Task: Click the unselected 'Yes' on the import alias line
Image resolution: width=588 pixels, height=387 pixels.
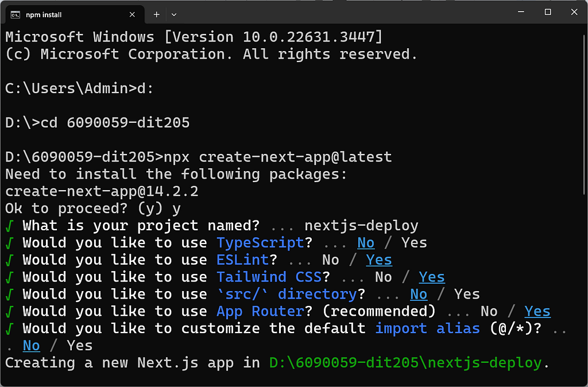Action: coord(79,346)
